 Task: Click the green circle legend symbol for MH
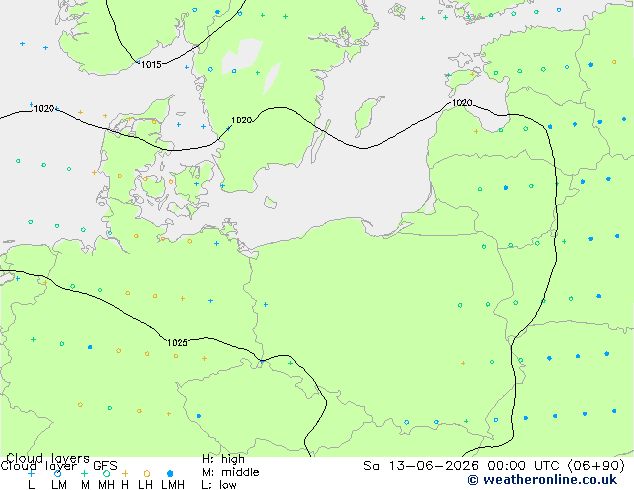click(106, 473)
